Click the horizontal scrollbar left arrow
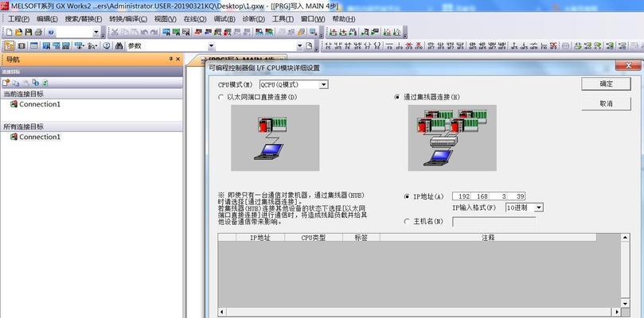Screen dimensions: 644x318 click(222, 312)
